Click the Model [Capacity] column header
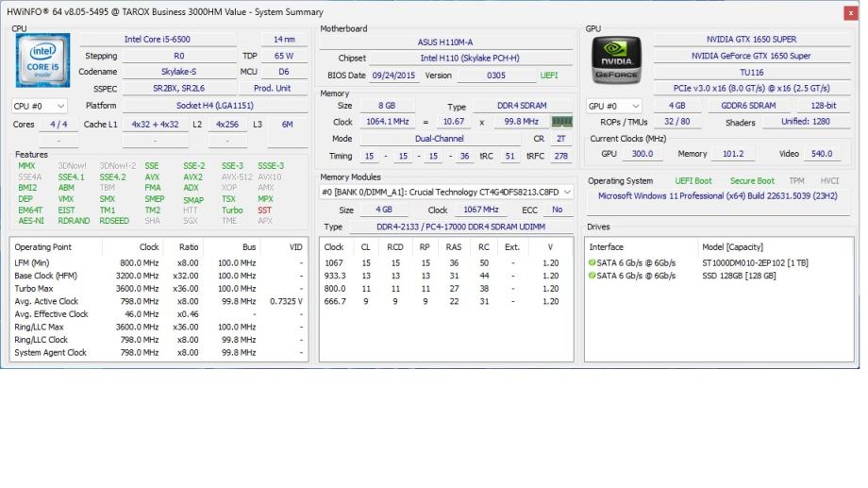868x488 pixels. tap(775, 247)
